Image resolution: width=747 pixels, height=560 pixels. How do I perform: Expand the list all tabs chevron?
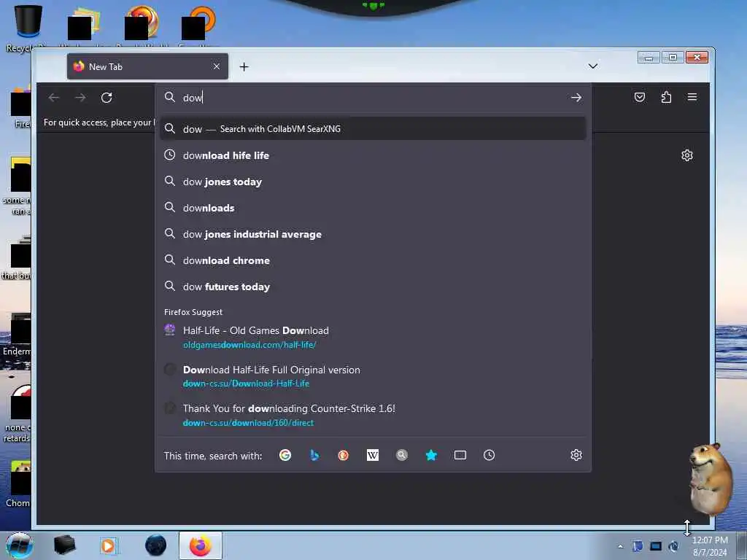[x=592, y=66]
